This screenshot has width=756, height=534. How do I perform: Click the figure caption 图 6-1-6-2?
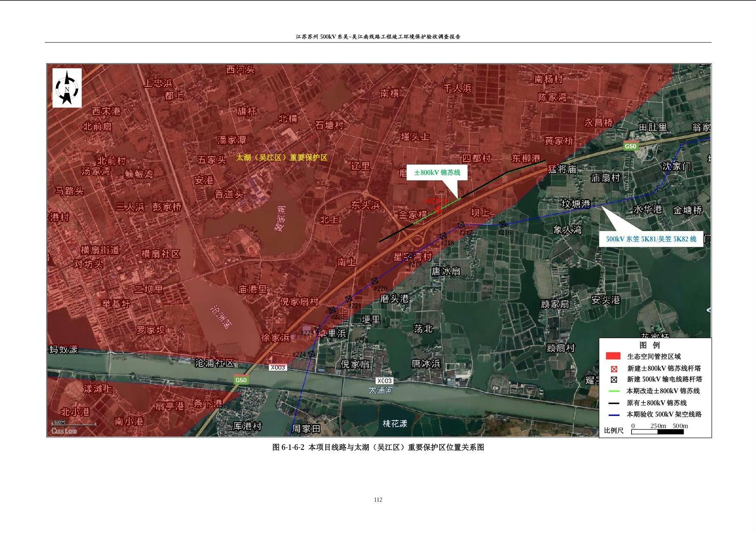(x=378, y=447)
